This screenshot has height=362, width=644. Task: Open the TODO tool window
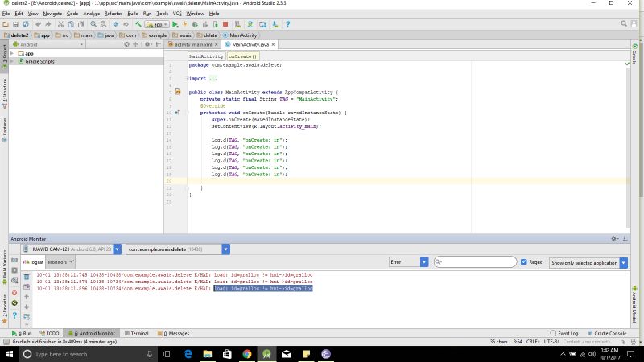50,333
